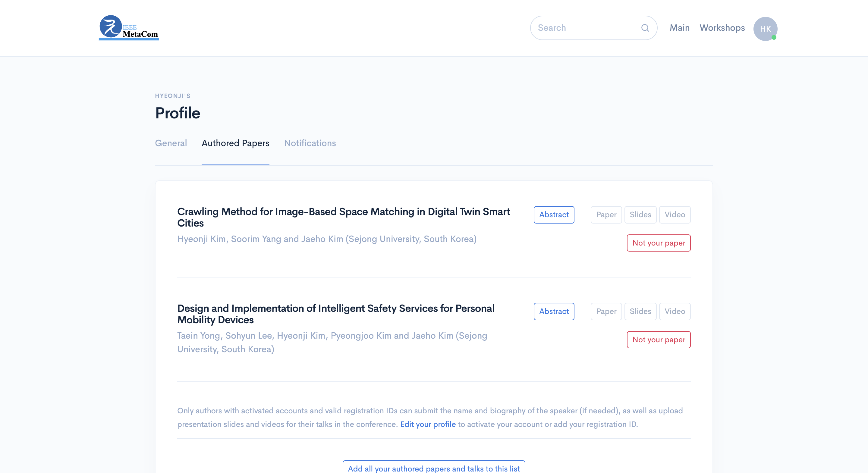This screenshot has width=868, height=473.
Task: Open the HK user avatar menu
Action: click(765, 29)
